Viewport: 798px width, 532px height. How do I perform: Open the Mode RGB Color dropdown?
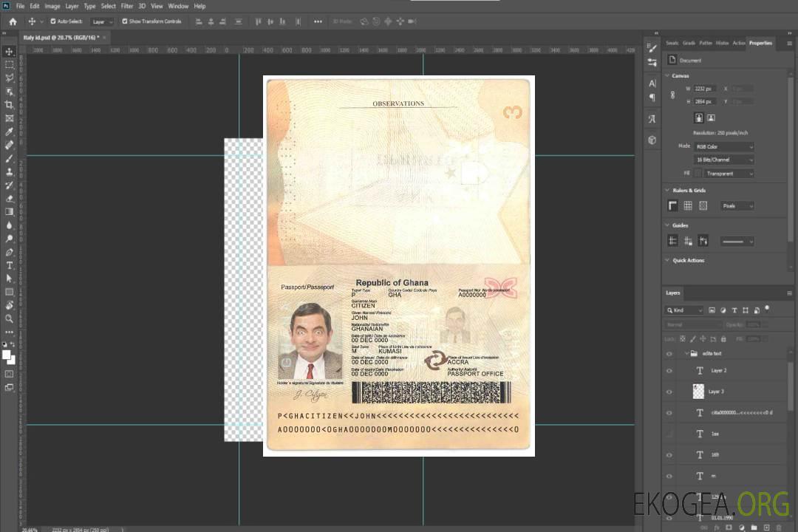tap(723, 146)
